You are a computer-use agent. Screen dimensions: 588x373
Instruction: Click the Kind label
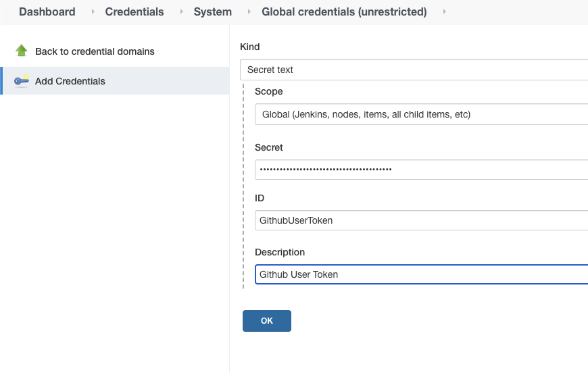(250, 47)
